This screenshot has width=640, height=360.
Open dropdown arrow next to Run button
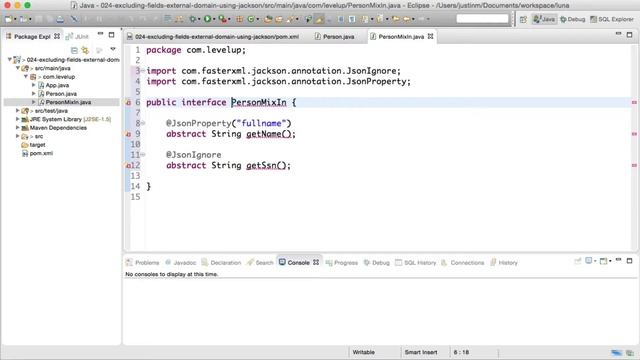(x=214, y=19)
